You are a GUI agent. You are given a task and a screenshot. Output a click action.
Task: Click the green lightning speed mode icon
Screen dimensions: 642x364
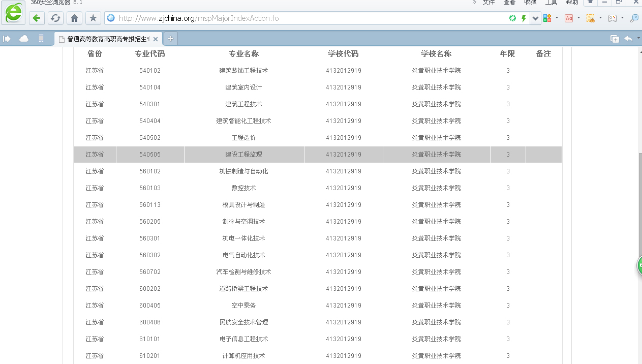524,18
